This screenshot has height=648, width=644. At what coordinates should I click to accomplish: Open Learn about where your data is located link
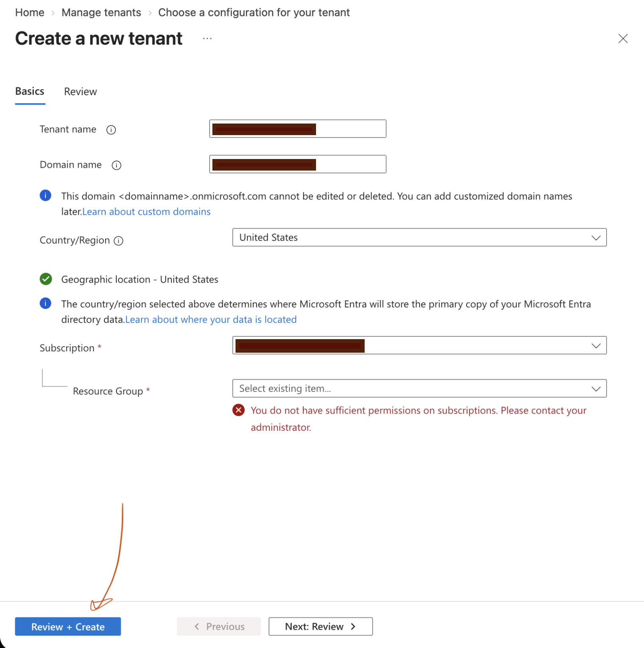pyautogui.click(x=211, y=320)
